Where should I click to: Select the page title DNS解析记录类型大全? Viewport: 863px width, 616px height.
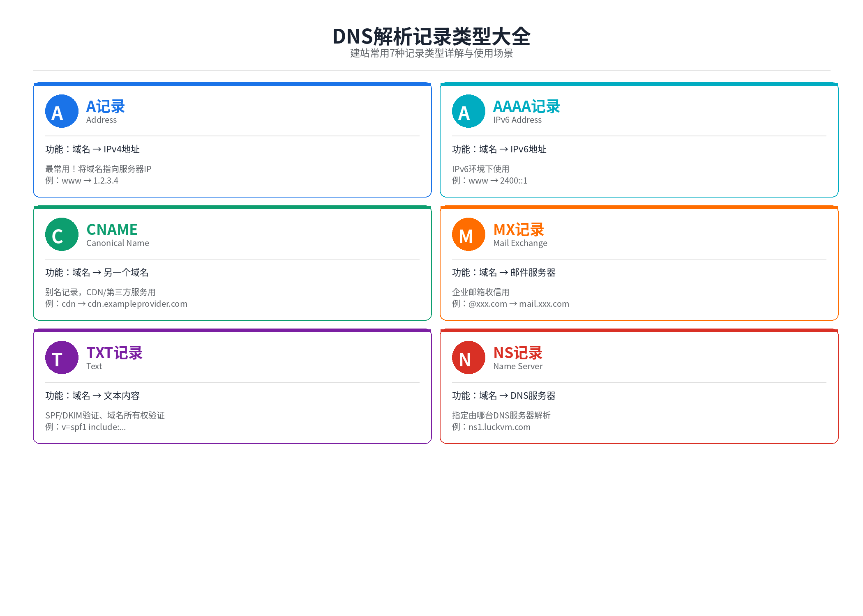(x=431, y=36)
